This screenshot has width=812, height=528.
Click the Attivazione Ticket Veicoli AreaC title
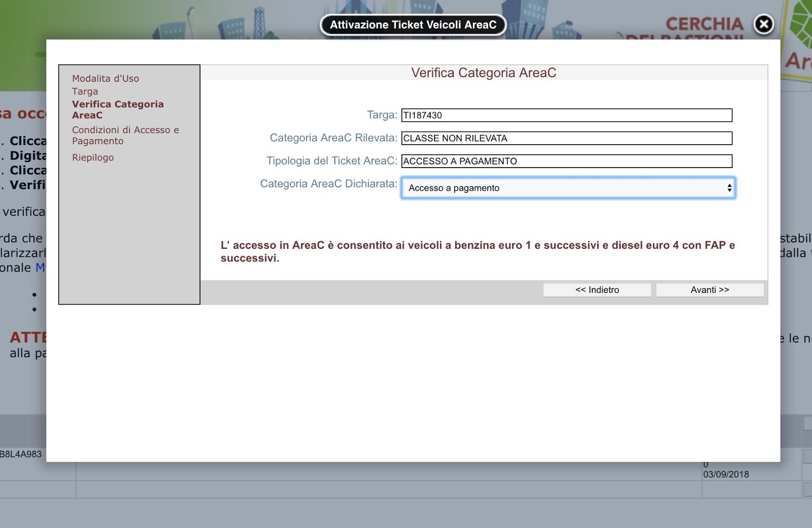pyautogui.click(x=413, y=25)
